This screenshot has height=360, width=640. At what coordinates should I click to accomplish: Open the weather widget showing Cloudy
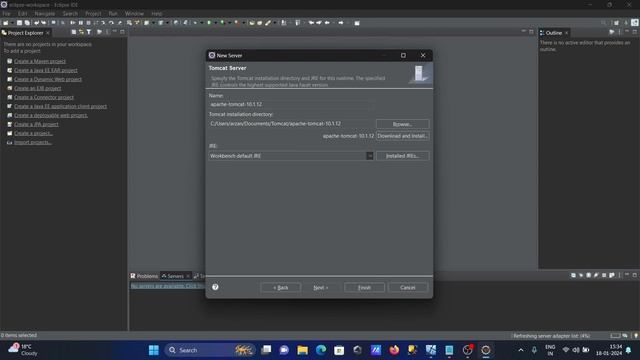pyautogui.click(x=23, y=350)
